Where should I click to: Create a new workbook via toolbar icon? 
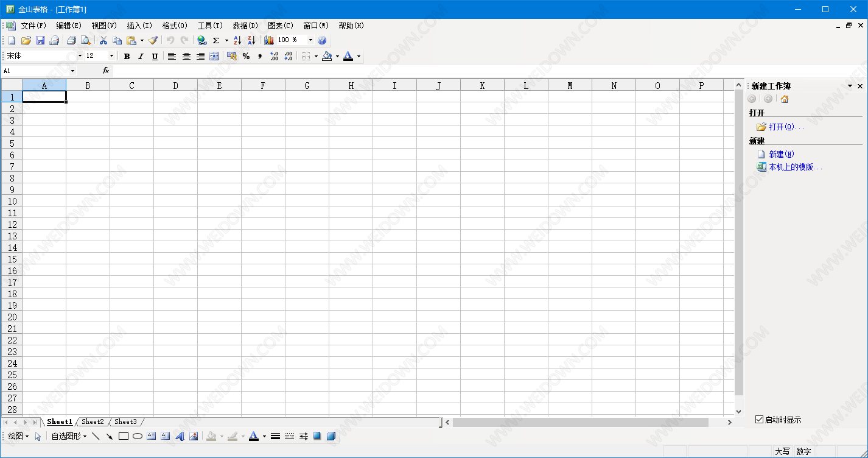12,40
